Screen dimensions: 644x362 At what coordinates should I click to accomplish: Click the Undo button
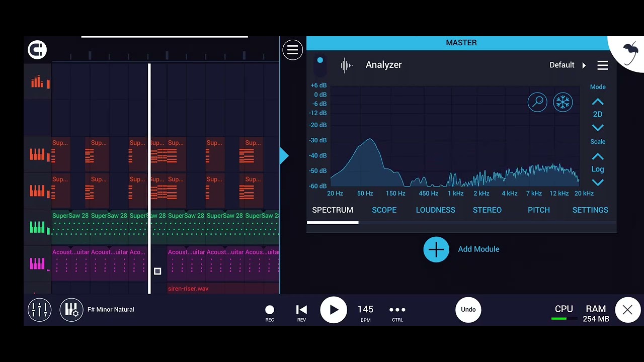pyautogui.click(x=468, y=310)
